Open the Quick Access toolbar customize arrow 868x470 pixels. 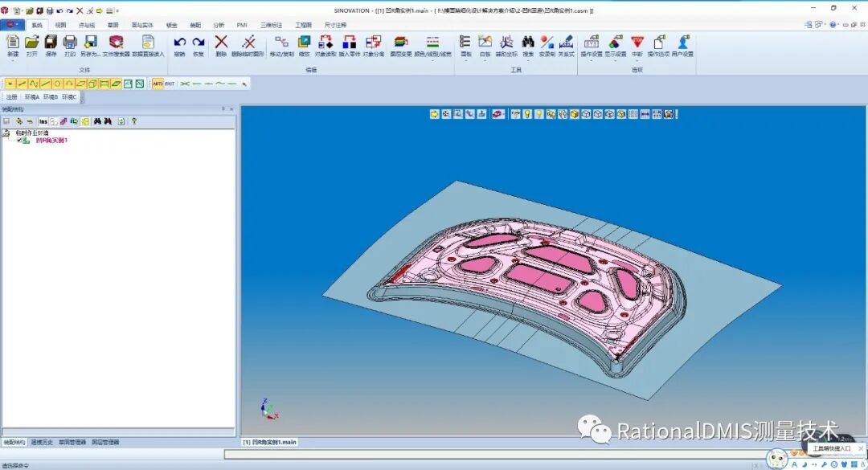(x=117, y=10)
